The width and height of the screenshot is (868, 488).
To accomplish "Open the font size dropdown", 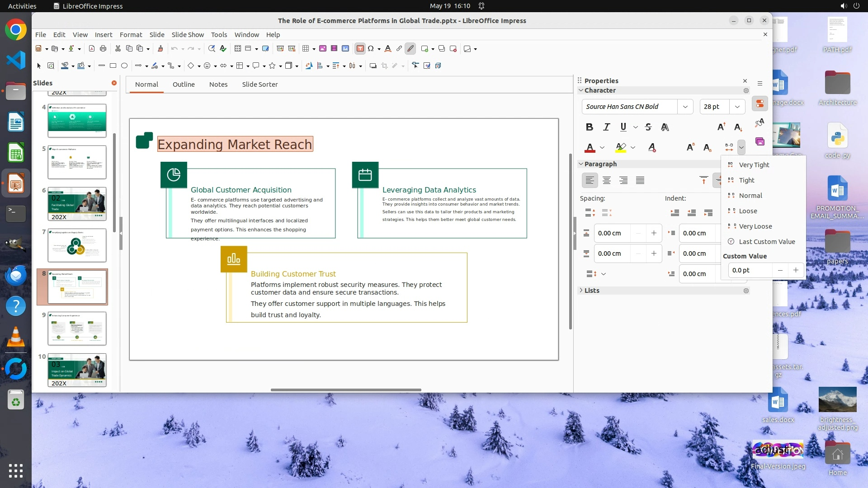I will [737, 107].
